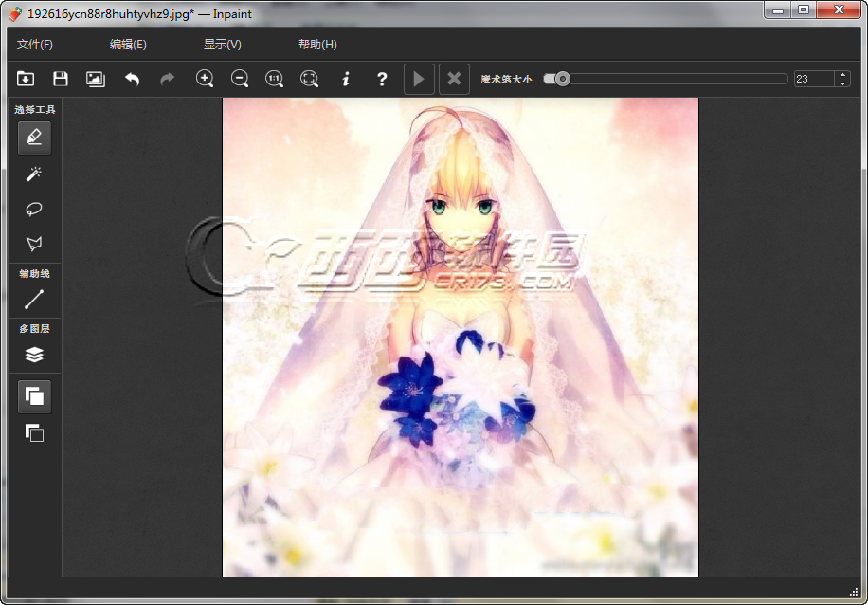Cancel processing with the X button
Image resolution: width=868 pixels, height=605 pixels.
point(454,79)
